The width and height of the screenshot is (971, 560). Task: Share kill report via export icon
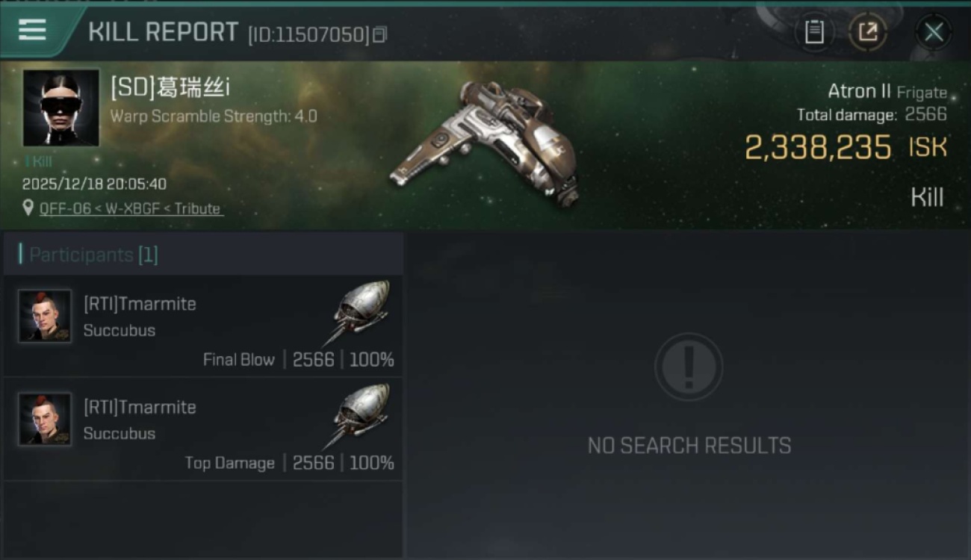(868, 32)
